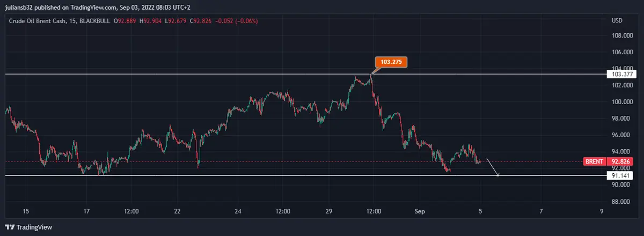Image resolution: width=644 pixels, height=236 pixels.
Task: Select the lower horizontal line at 91.141
Action: click(268, 175)
